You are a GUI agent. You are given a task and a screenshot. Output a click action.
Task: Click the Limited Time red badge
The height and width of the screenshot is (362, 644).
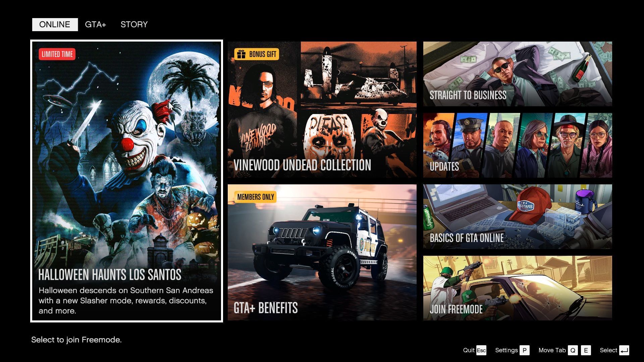point(57,54)
